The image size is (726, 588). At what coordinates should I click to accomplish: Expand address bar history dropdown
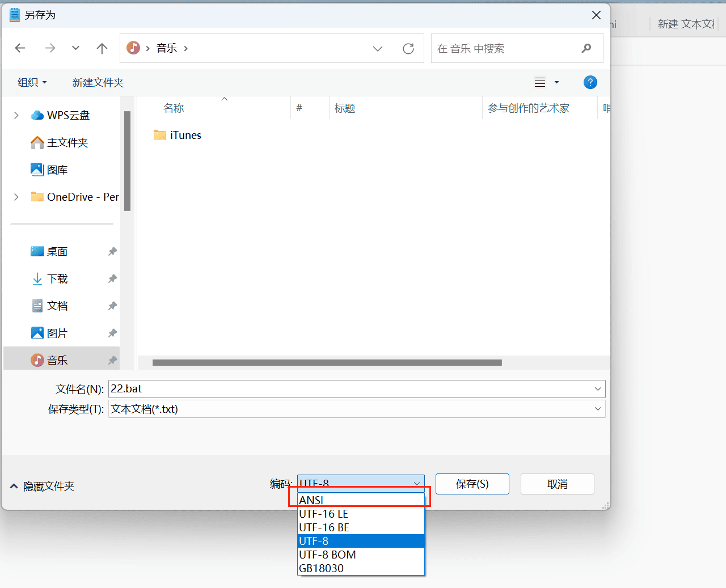378,49
